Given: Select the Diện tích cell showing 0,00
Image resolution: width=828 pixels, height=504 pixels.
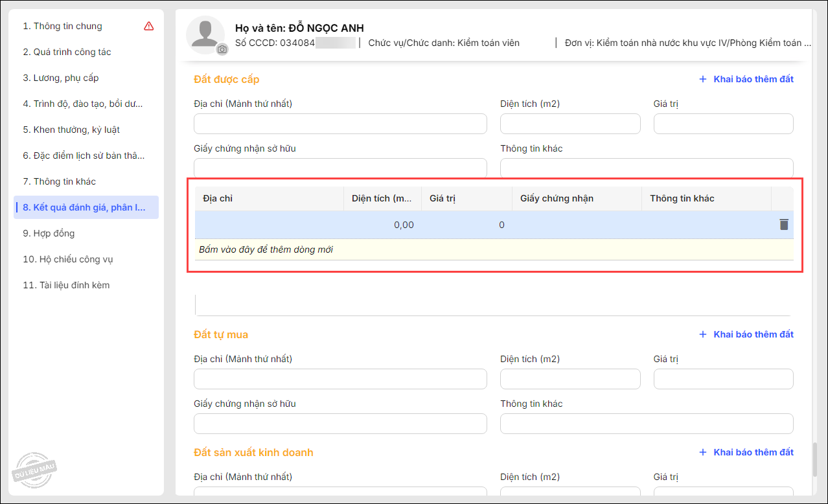Looking at the screenshot, I should 382,225.
